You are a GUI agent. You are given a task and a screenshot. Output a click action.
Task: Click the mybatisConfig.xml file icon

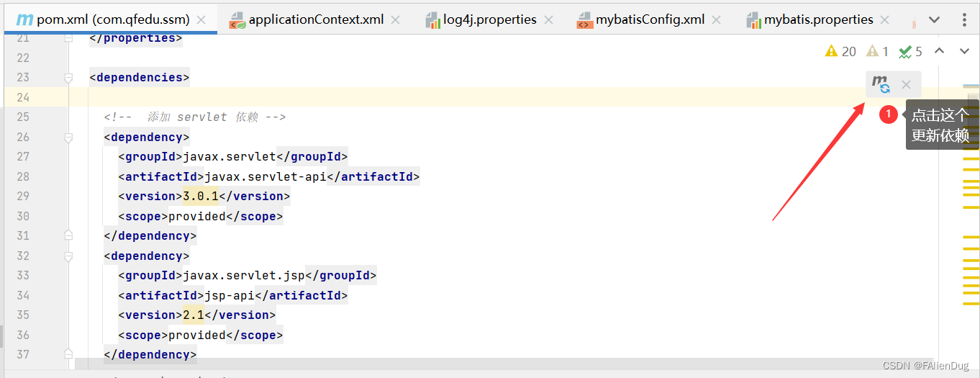[584, 20]
